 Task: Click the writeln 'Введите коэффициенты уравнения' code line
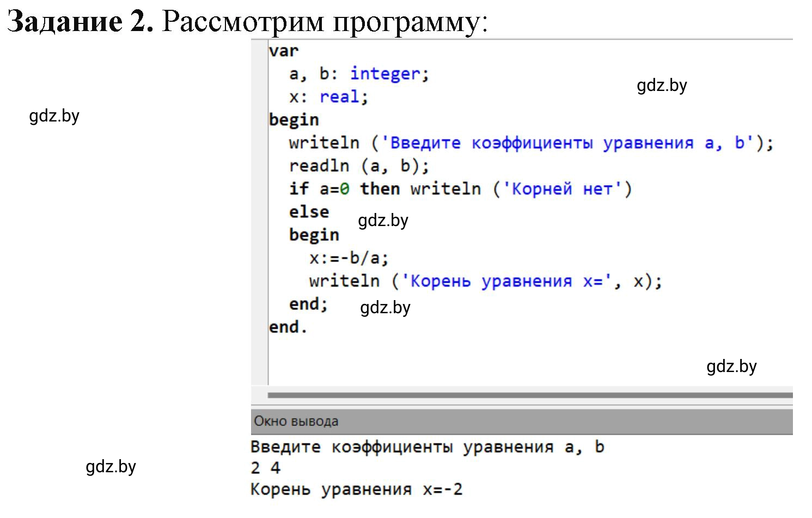531,143
